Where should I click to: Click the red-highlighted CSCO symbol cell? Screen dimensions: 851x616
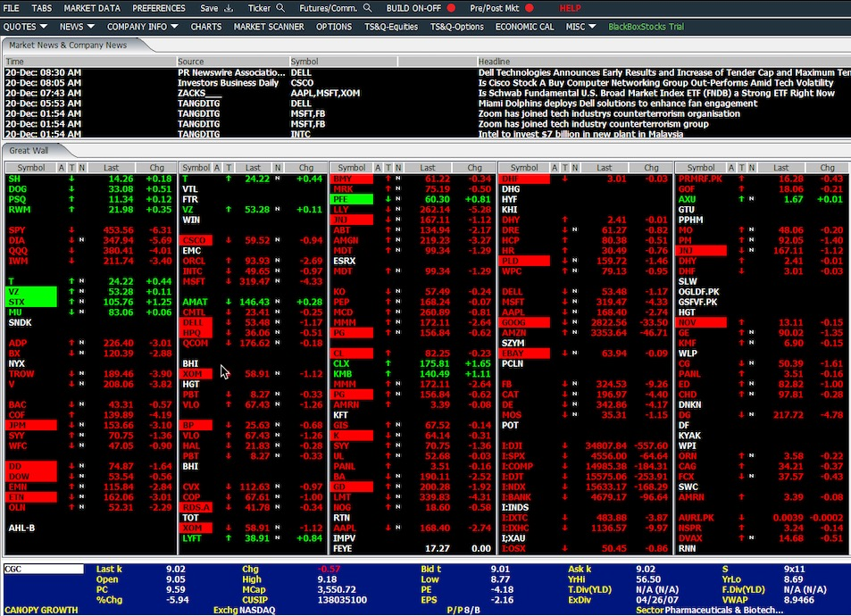pos(196,240)
